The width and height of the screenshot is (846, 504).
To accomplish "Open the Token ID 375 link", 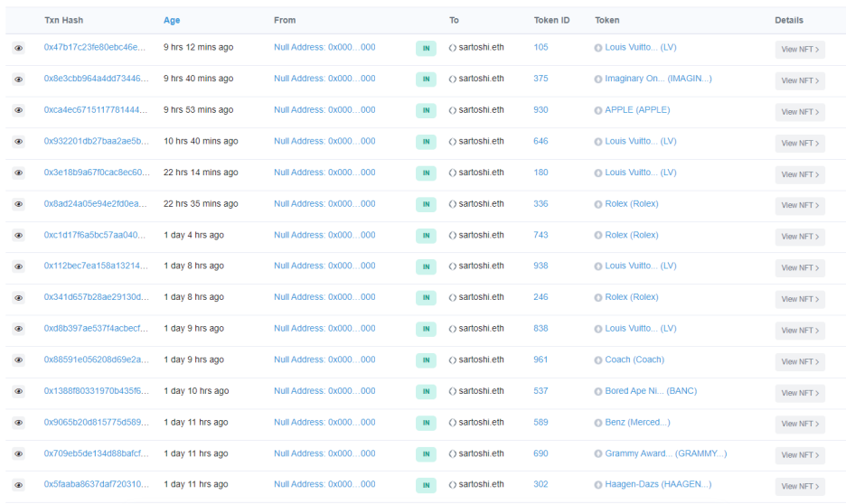I will point(540,79).
